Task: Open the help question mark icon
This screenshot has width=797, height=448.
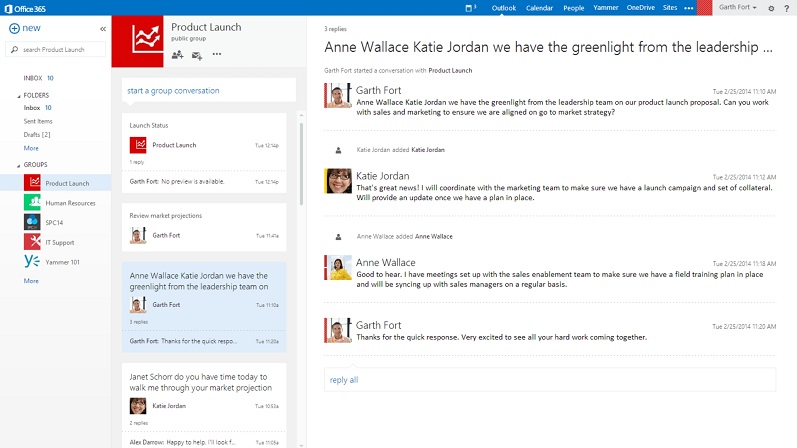Action: coord(786,8)
